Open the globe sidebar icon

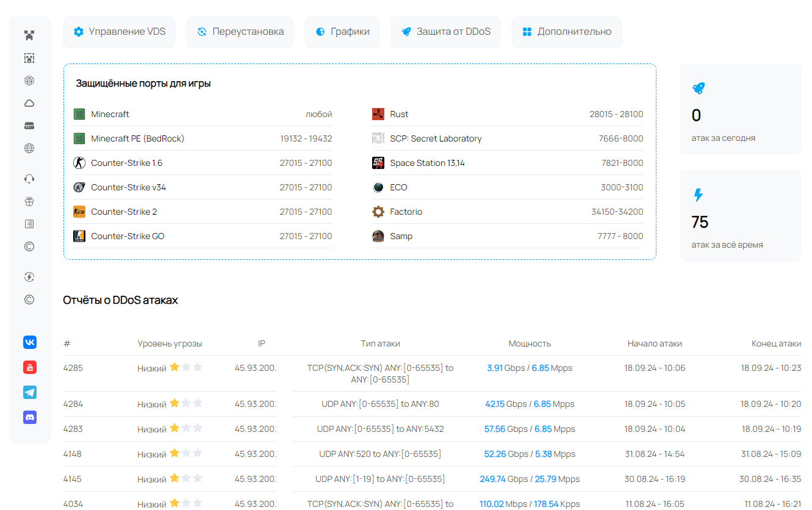click(x=29, y=148)
